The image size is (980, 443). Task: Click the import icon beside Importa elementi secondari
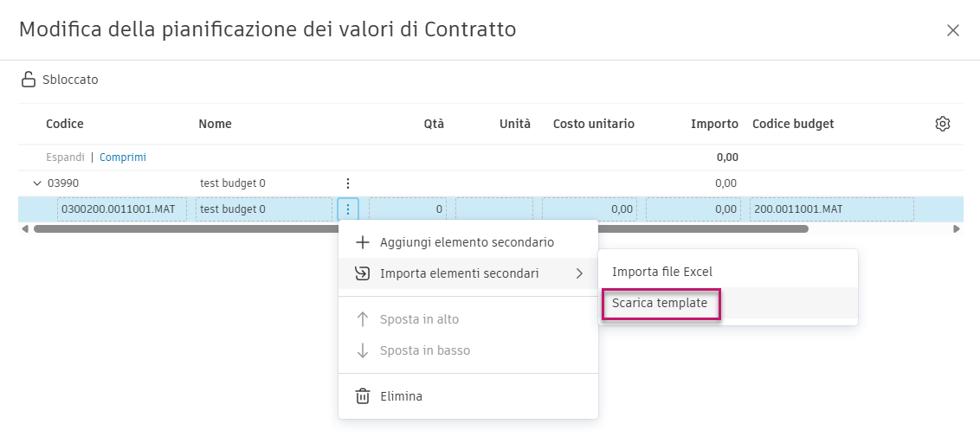pos(363,273)
